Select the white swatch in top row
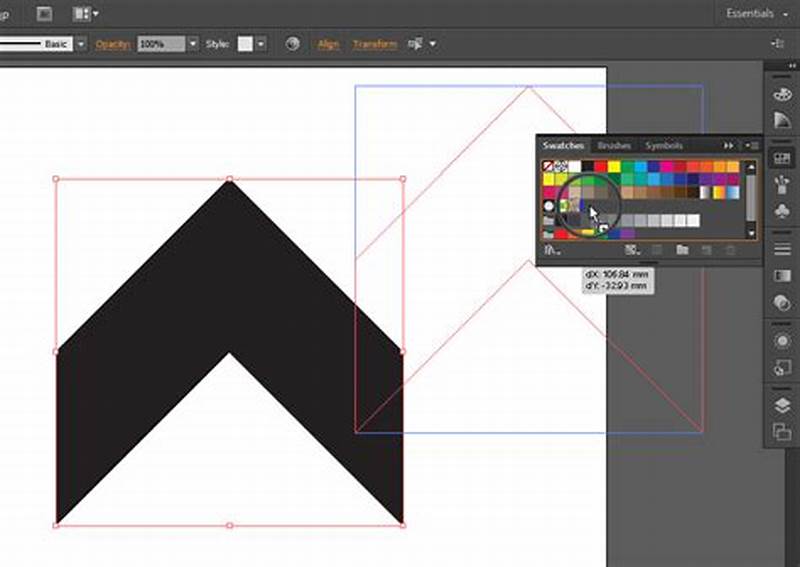The width and height of the screenshot is (800, 567). 574,166
